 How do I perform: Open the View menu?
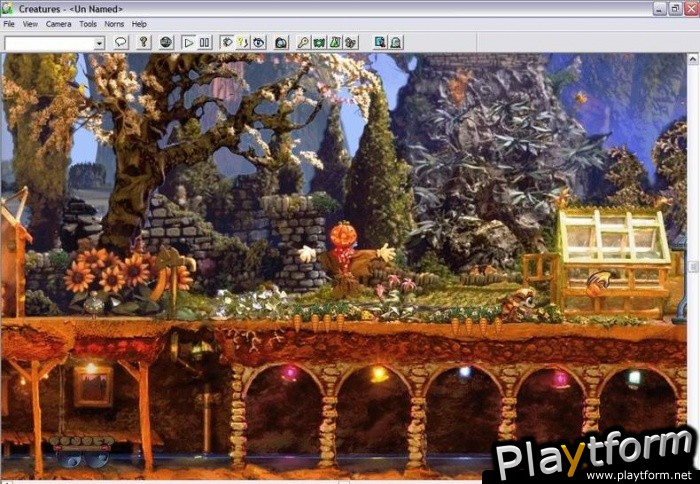(x=30, y=24)
